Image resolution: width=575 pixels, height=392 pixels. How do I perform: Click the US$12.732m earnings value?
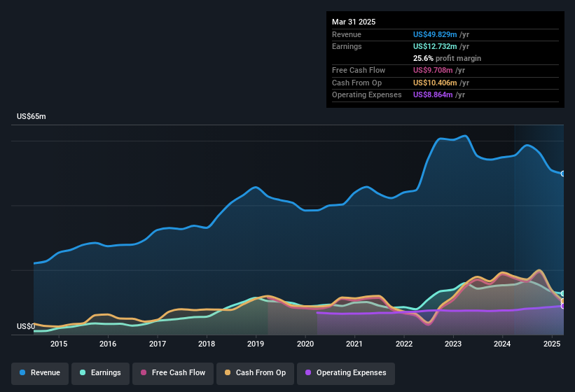pyautogui.click(x=435, y=46)
